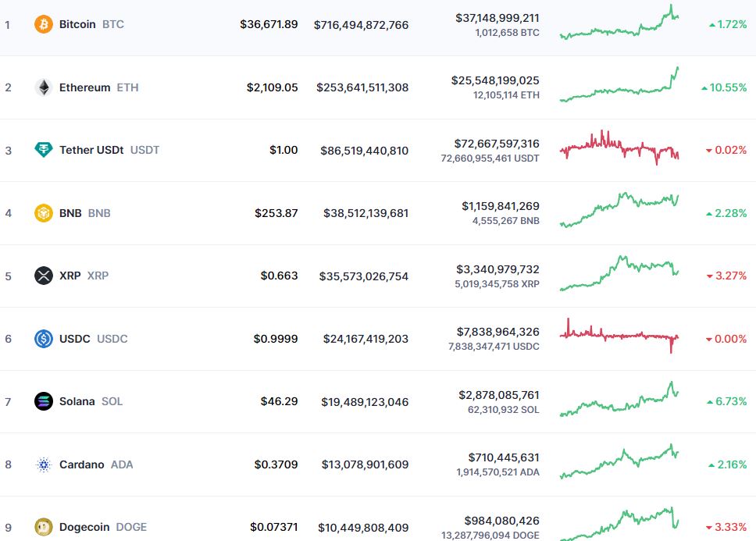
Task: Click the XRP logo icon
Action: click(44, 276)
